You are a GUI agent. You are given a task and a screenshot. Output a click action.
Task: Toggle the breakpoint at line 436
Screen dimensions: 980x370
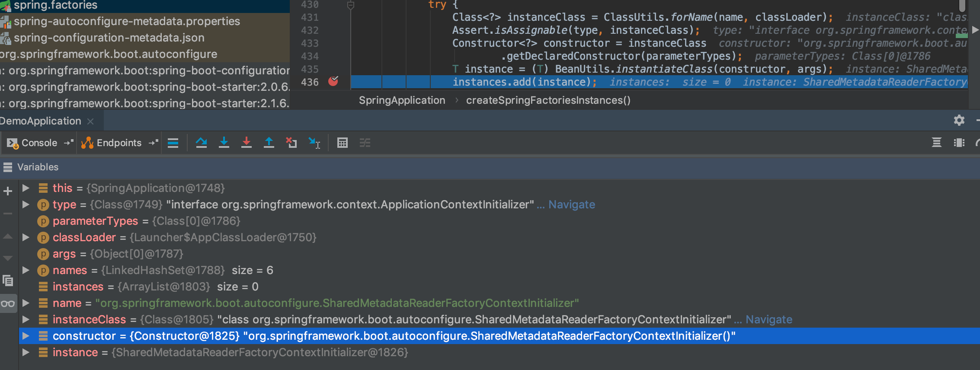click(x=333, y=81)
